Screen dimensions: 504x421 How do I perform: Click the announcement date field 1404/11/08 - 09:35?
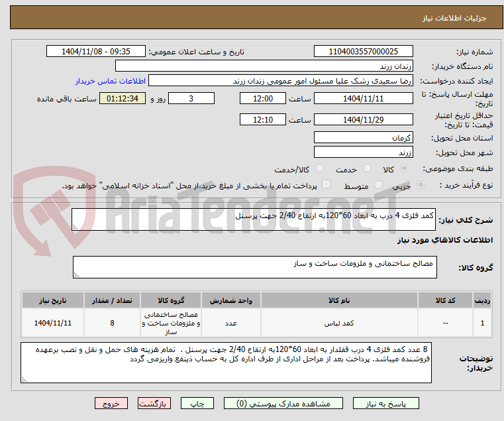click(x=96, y=51)
